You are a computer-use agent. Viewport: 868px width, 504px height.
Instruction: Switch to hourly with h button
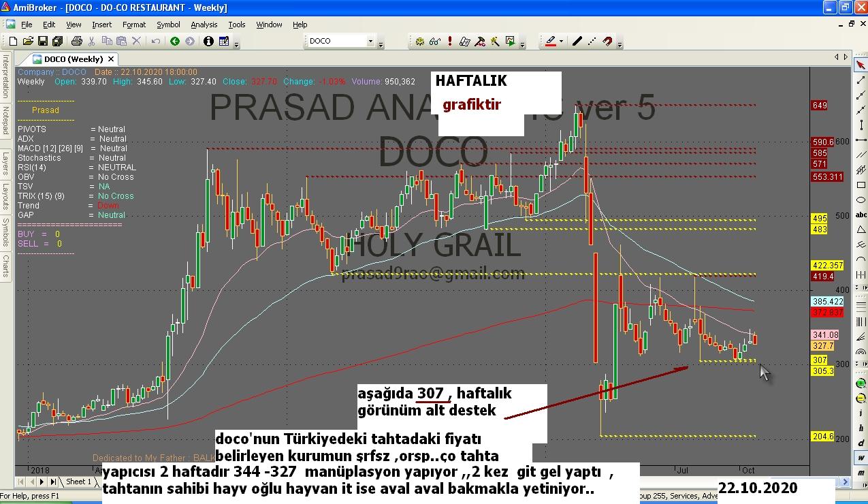[861, 428]
